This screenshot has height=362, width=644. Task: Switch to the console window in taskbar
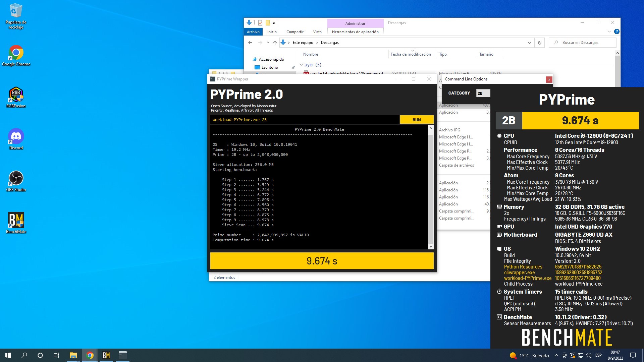coord(123,355)
